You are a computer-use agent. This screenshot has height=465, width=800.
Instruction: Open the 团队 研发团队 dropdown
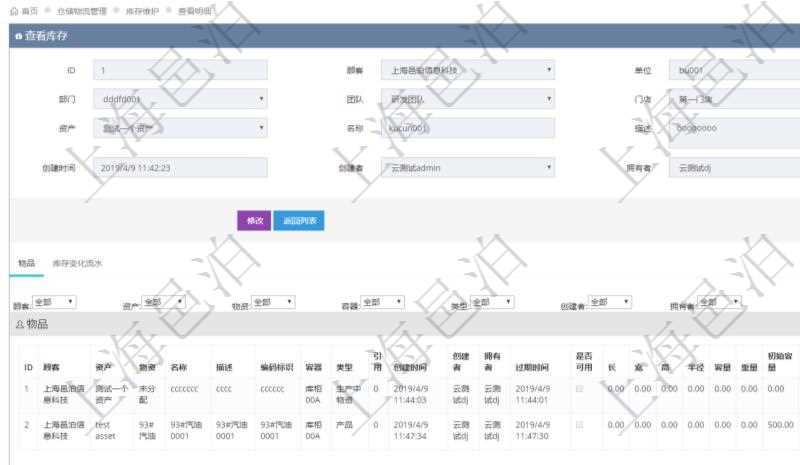click(x=467, y=100)
